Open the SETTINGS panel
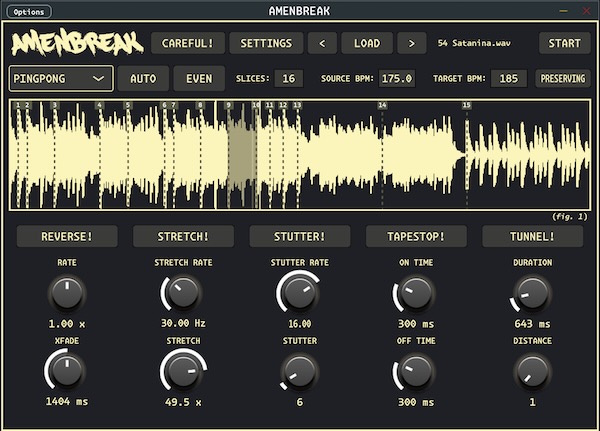 point(266,43)
